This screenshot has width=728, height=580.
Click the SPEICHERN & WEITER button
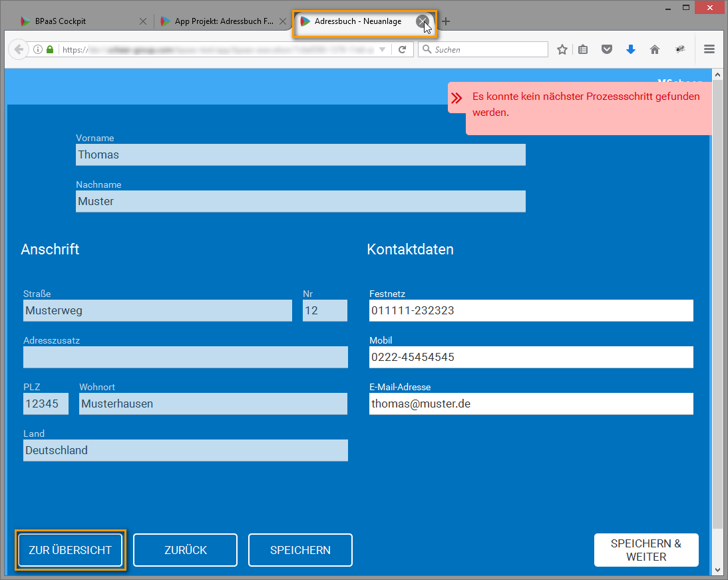(x=645, y=550)
